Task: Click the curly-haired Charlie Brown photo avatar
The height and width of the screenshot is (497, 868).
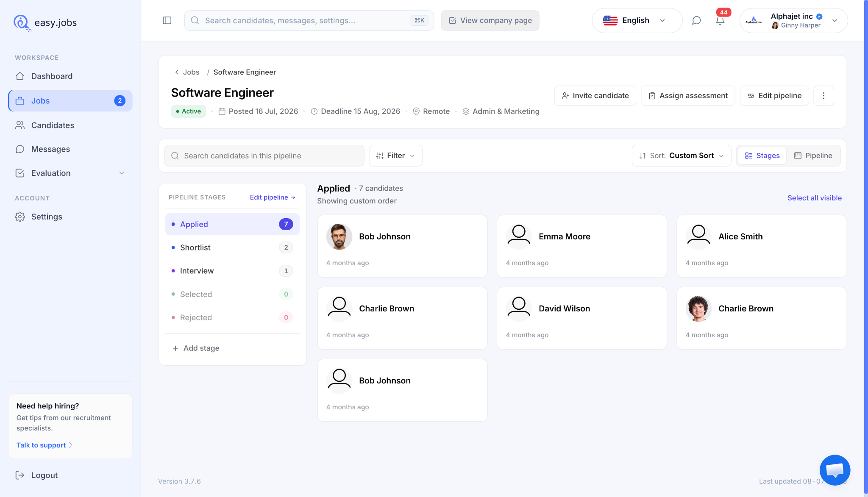Action: [698, 308]
